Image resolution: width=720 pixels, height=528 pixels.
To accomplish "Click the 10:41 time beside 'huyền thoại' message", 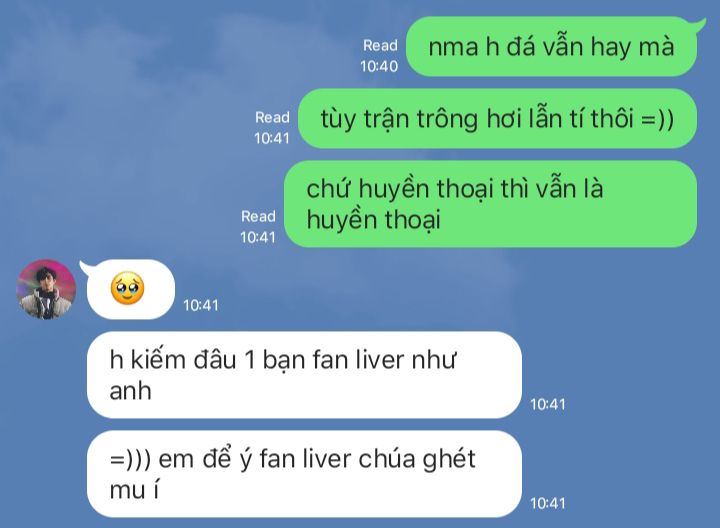I will [258, 237].
